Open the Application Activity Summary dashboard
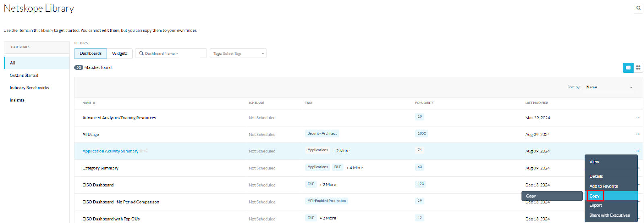 [x=110, y=151]
